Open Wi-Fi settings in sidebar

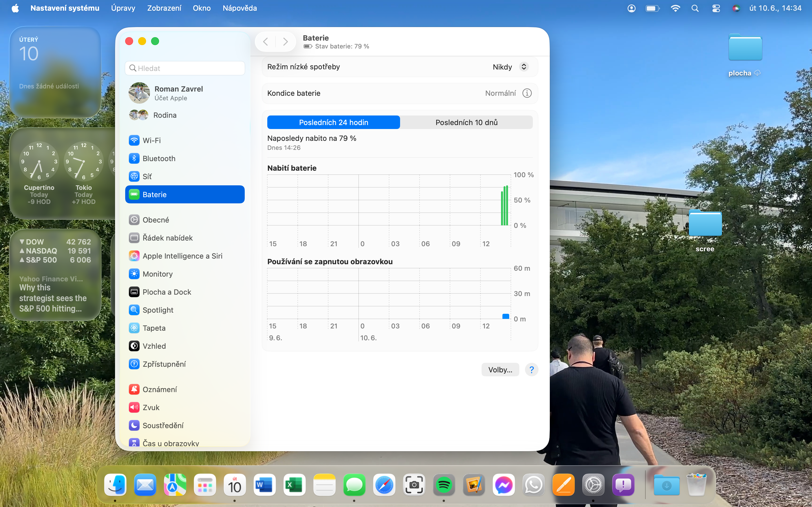(x=151, y=140)
